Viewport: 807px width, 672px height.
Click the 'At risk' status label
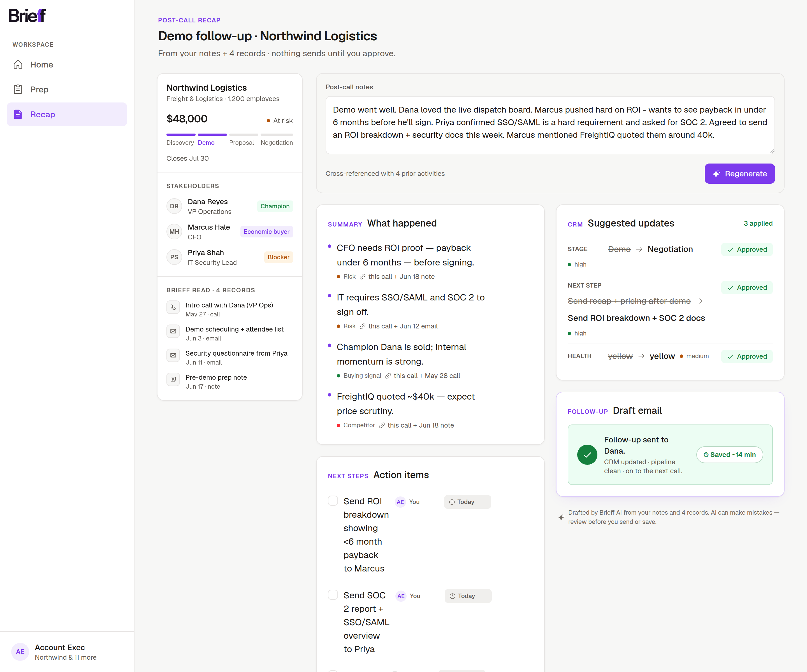(x=280, y=121)
